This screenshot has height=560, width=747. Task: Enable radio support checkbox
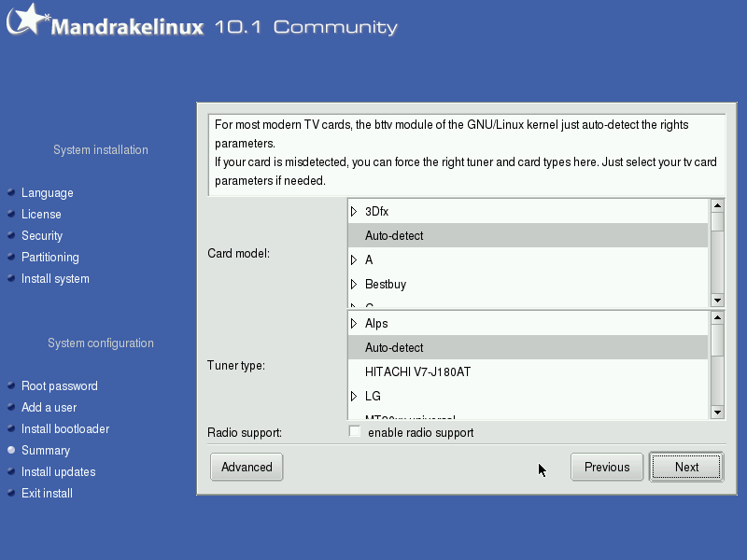coord(355,431)
